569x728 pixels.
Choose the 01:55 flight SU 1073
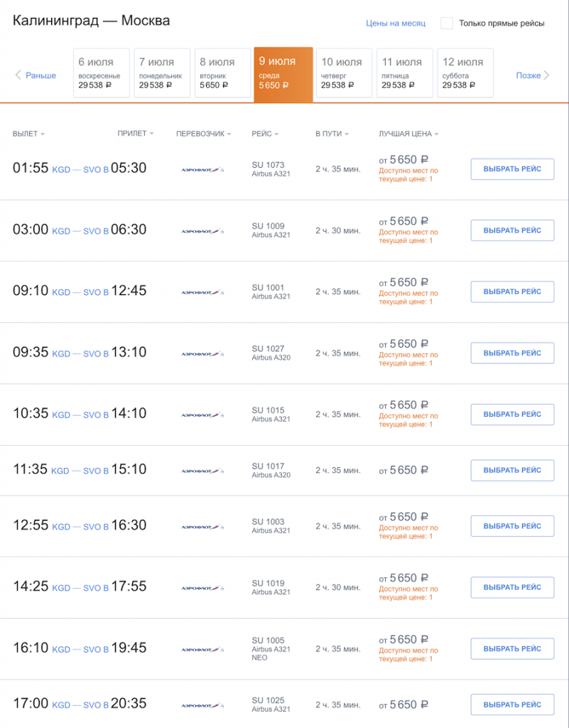(x=512, y=169)
